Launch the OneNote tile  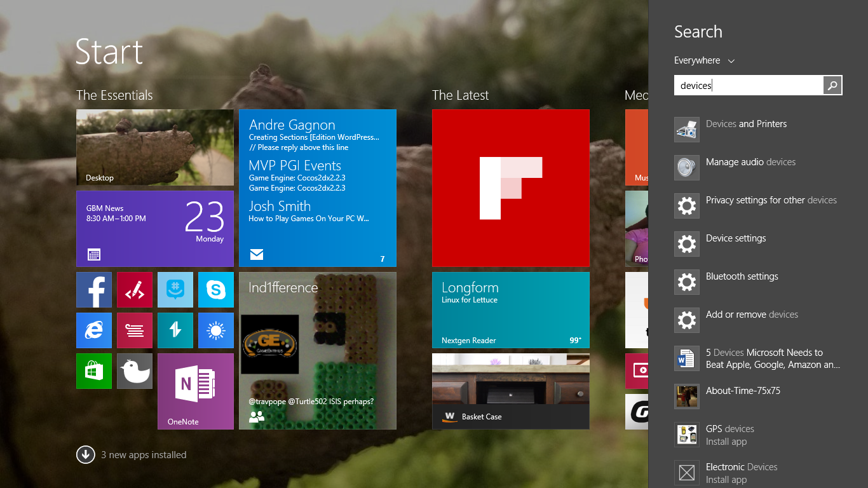pyautogui.click(x=196, y=391)
